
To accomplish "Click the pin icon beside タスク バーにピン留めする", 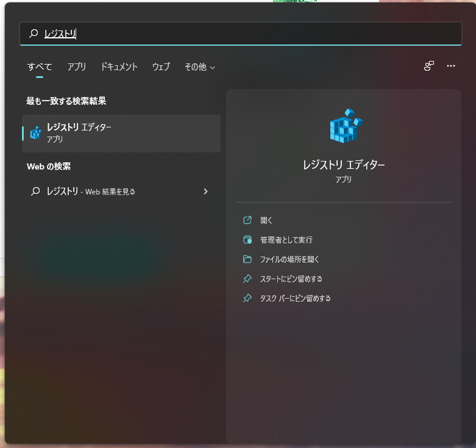I will coord(247,298).
